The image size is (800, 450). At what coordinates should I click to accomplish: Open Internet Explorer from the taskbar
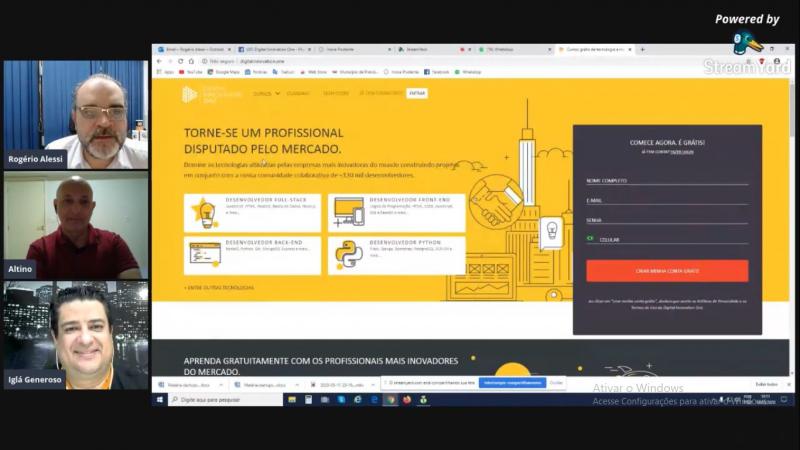[358, 399]
